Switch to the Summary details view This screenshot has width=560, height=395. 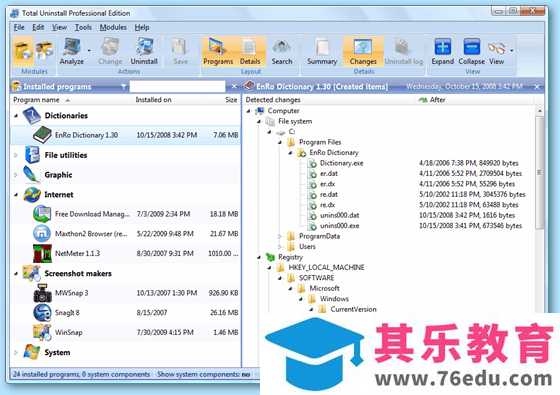click(322, 52)
